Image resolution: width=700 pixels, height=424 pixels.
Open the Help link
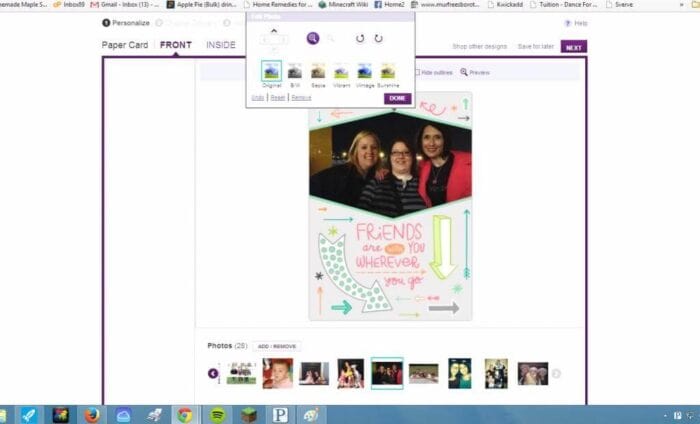(x=576, y=23)
